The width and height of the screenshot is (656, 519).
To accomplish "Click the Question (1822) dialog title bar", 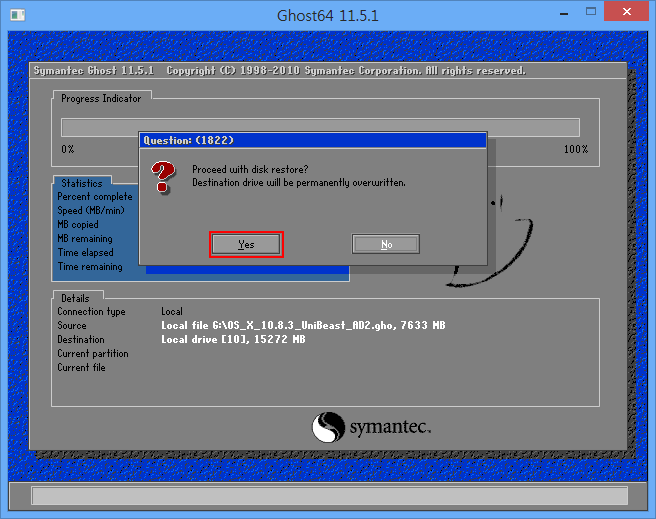I will point(313,141).
